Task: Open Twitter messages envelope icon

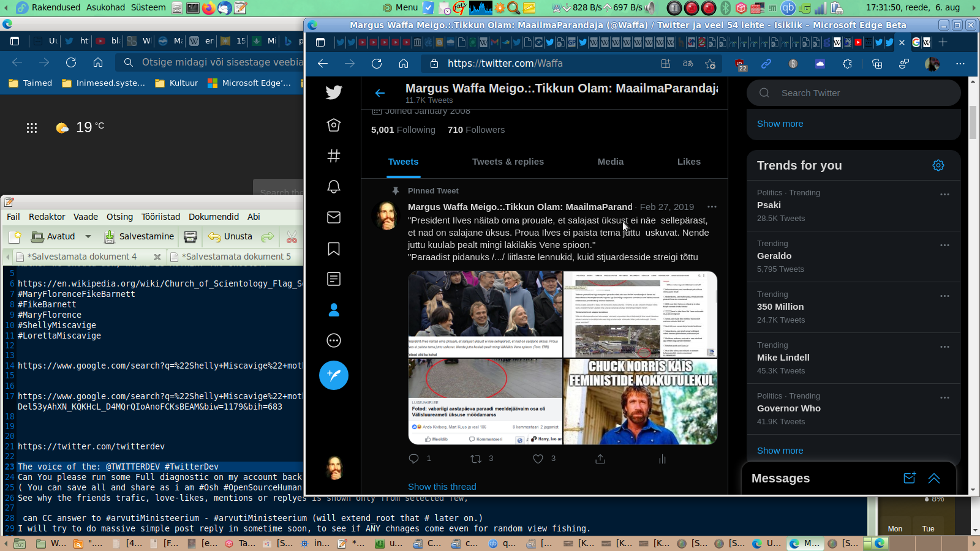Action: tap(334, 217)
